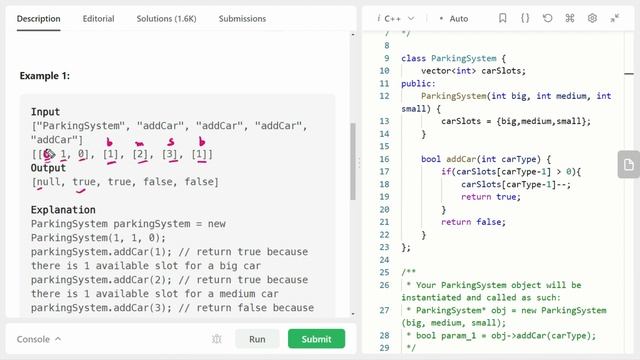
Task: Click the 'carSlots[carType-1]--;' line
Action: [x=516, y=184]
